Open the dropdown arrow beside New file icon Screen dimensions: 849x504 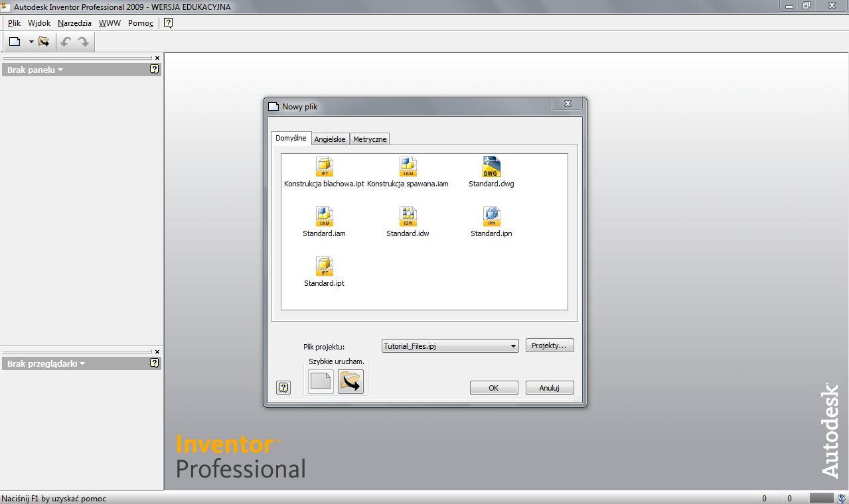[x=31, y=42]
